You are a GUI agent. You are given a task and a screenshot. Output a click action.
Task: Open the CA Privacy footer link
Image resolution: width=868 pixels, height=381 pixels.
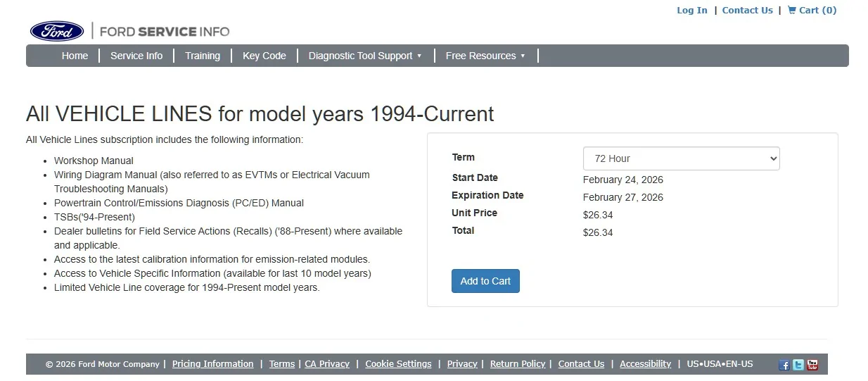(327, 364)
